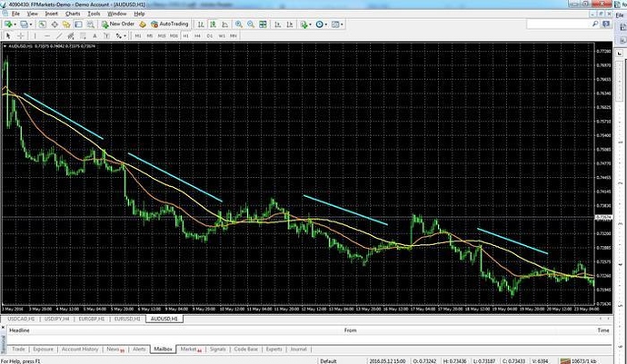Open the Charts menu

click(73, 14)
